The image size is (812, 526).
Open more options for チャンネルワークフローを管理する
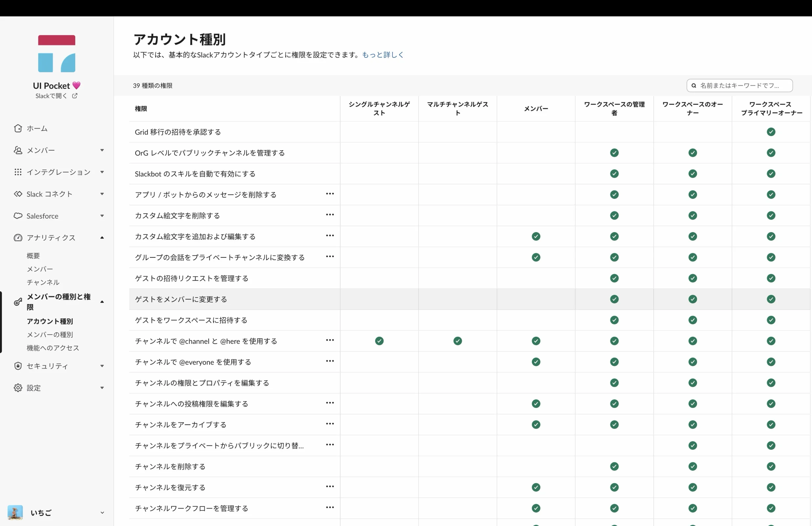tap(330, 508)
